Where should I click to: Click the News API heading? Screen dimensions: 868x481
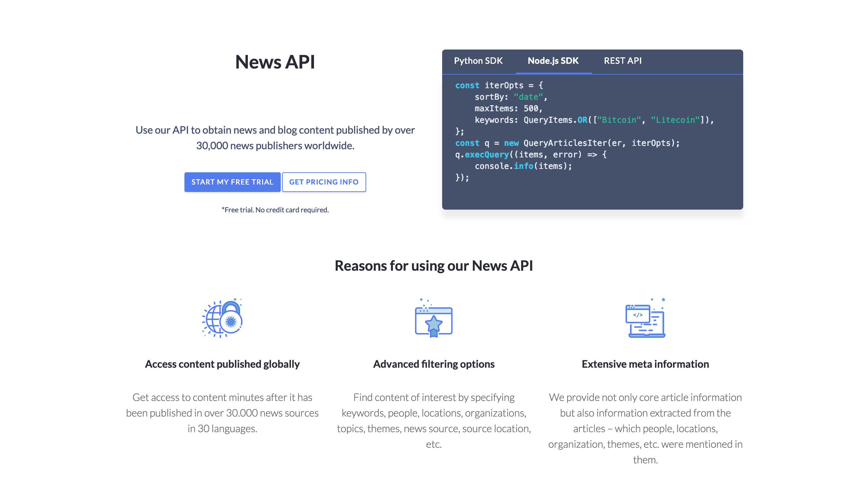coord(275,62)
